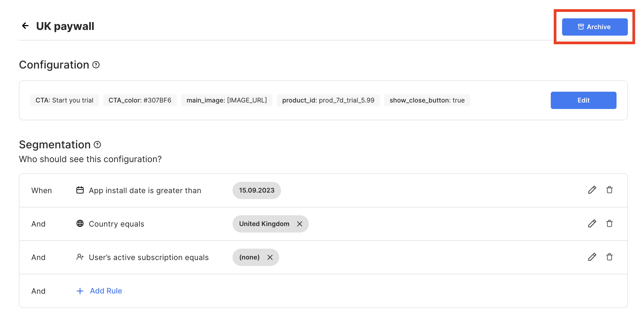Click the Add Rule link

pyautogui.click(x=106, y=291)
